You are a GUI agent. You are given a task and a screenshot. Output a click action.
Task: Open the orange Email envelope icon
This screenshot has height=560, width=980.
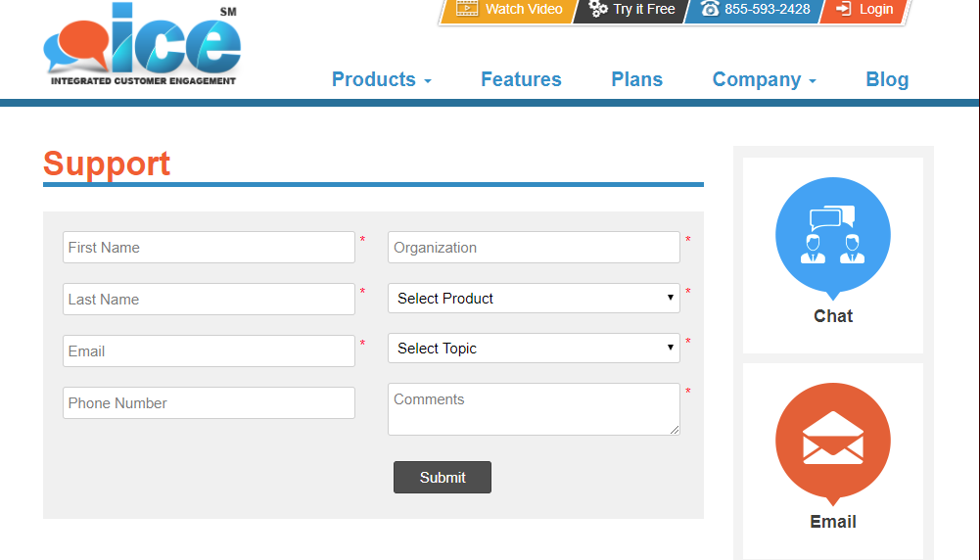coord(832,441)
